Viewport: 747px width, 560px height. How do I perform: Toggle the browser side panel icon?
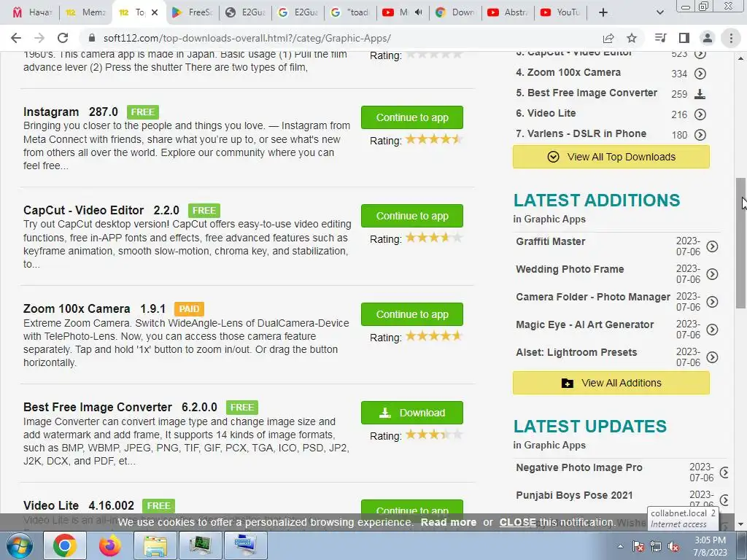pyautogui.click(x=684, y=38)
